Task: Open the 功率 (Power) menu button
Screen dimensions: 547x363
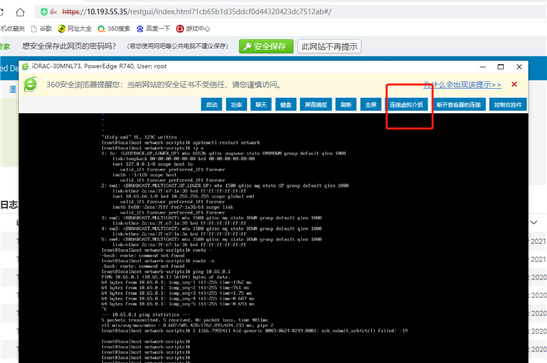Action: (236, 104)
